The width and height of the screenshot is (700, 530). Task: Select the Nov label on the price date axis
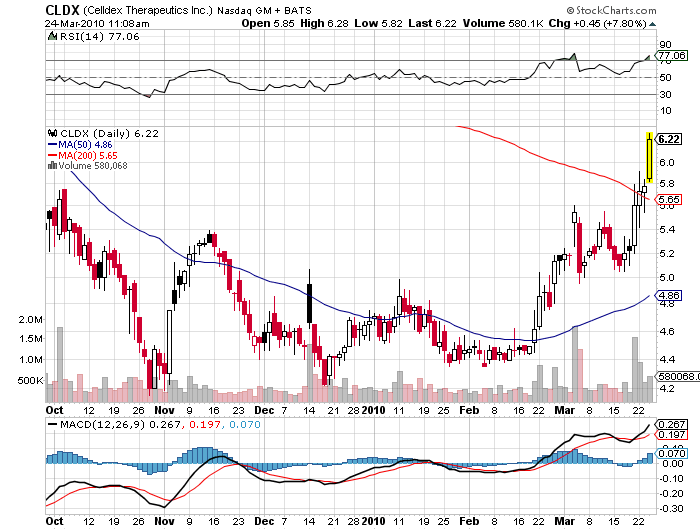(x=164, y=409)
